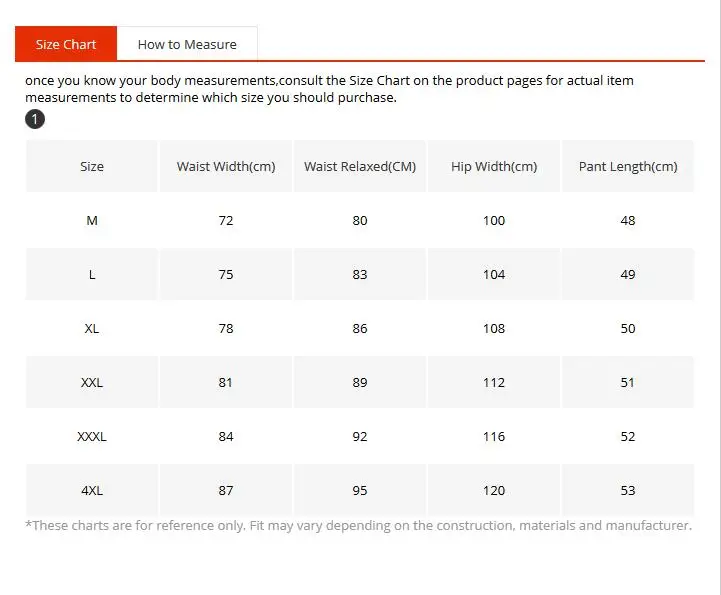Open the How to Measure tab
This screenshot has height=595, width=721.
point(187,44)
